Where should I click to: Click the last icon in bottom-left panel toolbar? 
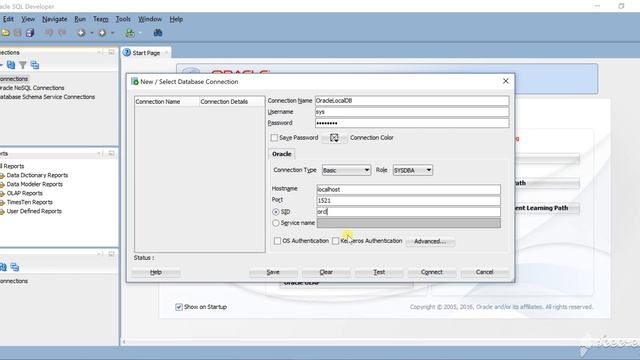tap(15, 267)
